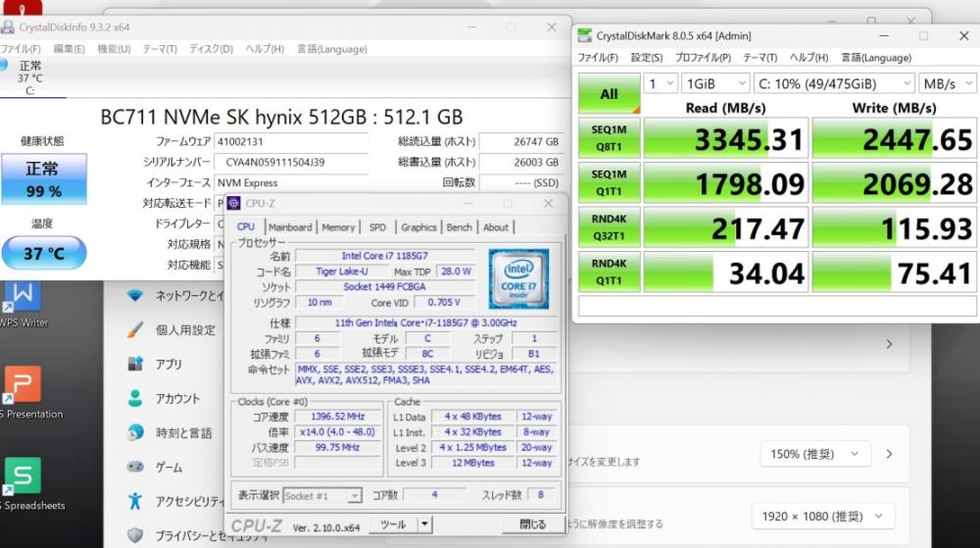Click the CPU-Z title bar icon
This screenshot has width=980, height=548.
tap(234, 203)
